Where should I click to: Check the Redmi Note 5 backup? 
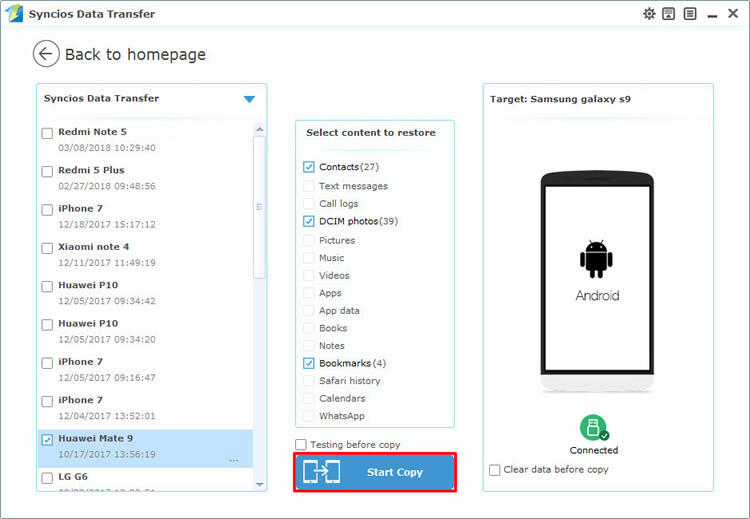(47, 133)
